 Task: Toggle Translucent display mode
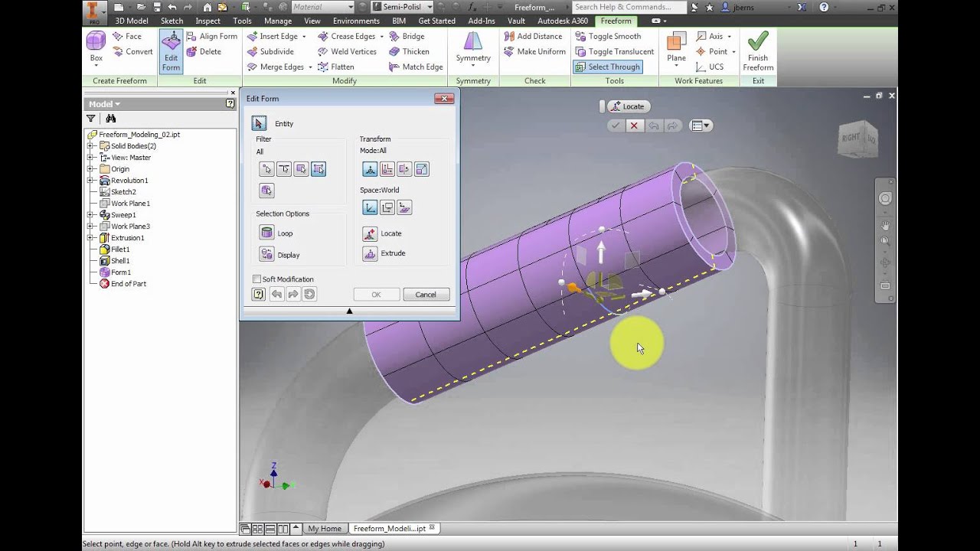[614, 51]
